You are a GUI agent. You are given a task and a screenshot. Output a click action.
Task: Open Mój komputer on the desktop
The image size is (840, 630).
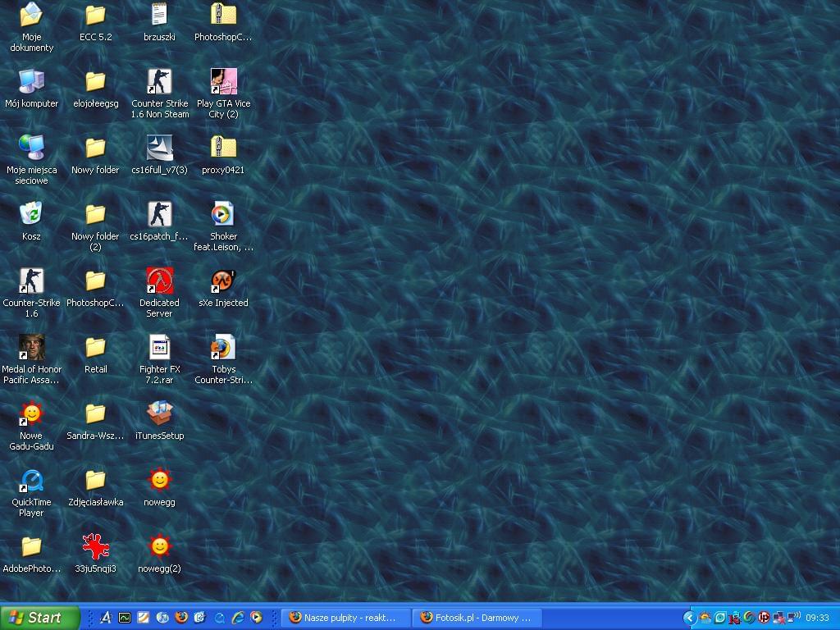(x=32, y=89)
